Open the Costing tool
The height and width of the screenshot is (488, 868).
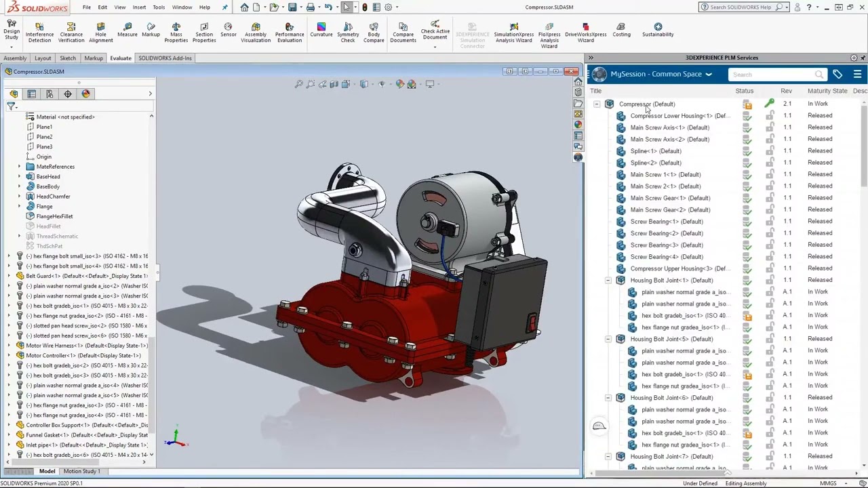coord(621,30)
